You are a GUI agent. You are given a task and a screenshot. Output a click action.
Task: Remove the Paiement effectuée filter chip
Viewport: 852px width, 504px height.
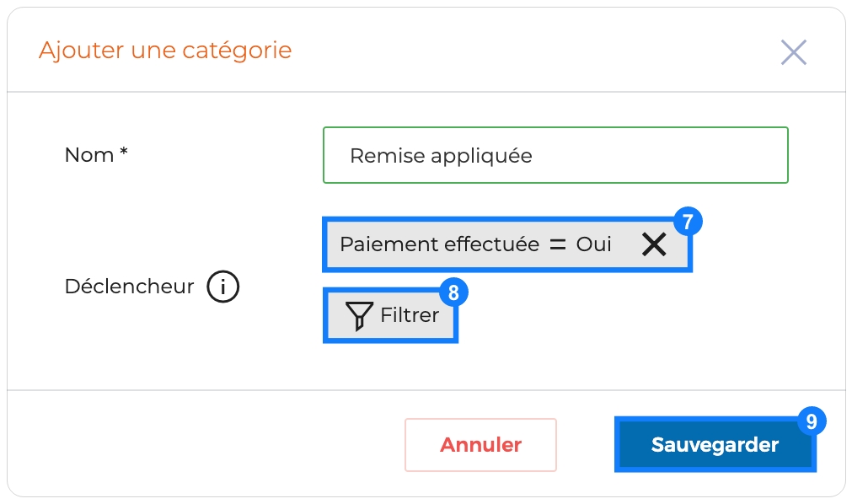(x=654, y=244)
